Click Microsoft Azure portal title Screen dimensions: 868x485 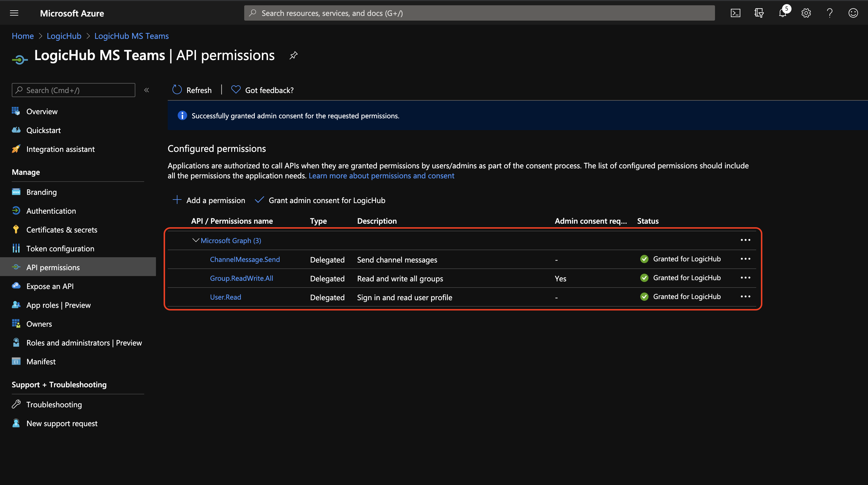(72, 13)
